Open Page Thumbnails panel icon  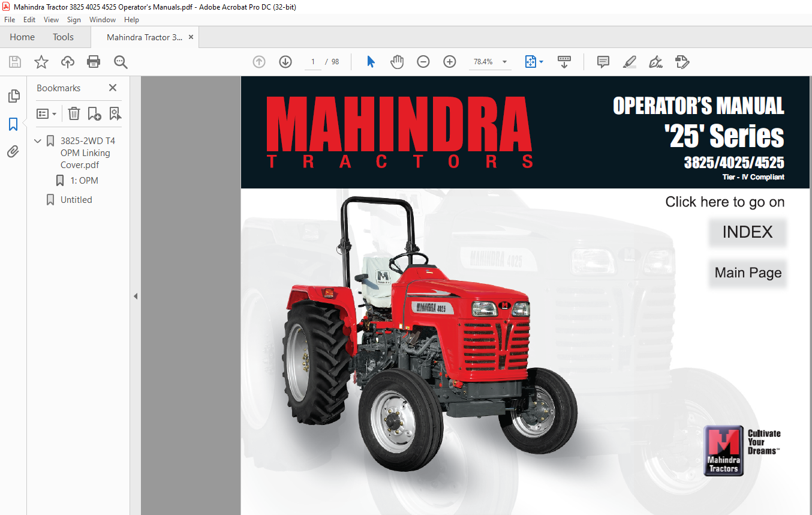[x=13, y=96]
